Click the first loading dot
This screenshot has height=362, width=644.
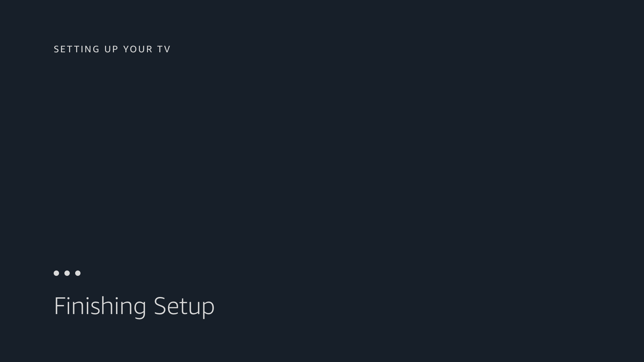(56, 273)
